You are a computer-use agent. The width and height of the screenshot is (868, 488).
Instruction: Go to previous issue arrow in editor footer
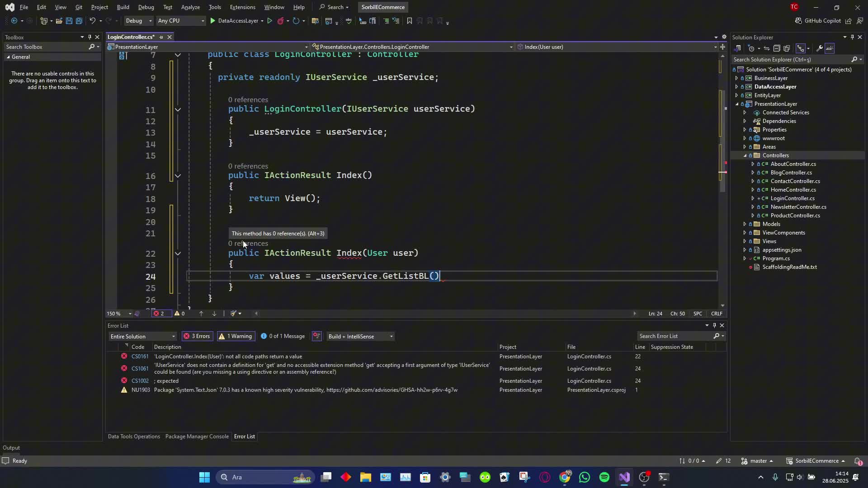[201, 314]
